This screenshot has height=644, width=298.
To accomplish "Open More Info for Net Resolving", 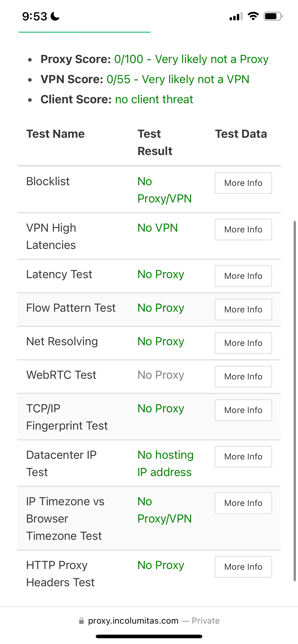I will tap(243, 343).
